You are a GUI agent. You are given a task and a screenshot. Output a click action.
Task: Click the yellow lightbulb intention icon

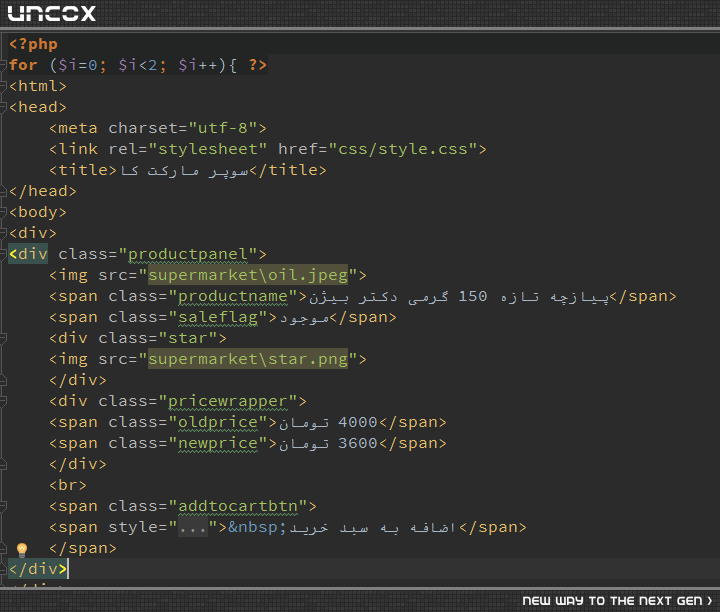(22, 549)
